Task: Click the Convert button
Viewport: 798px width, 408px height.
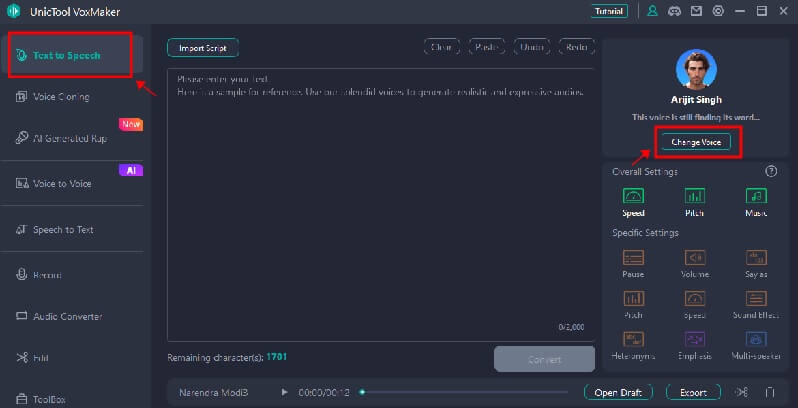Action: coord(544,359)
